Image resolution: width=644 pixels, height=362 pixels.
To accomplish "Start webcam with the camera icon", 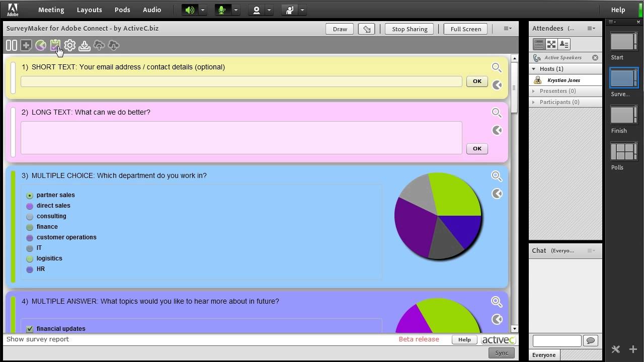I will (256, 10).
